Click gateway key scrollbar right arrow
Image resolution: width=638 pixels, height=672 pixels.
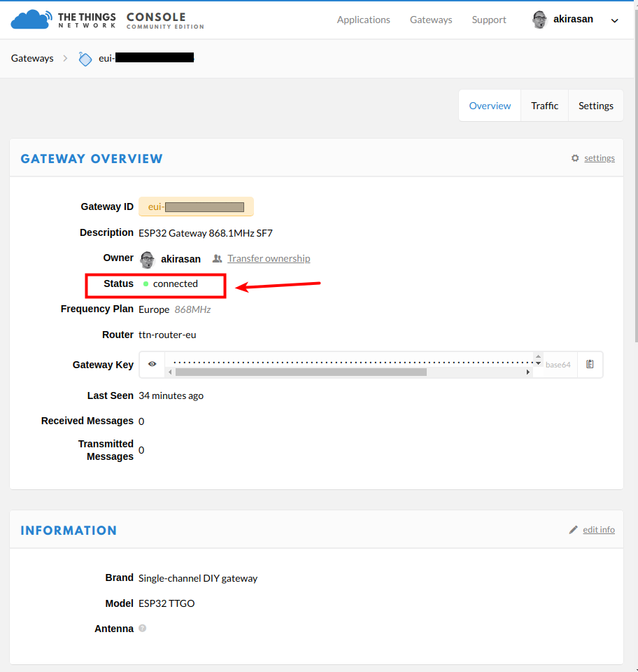528,372
